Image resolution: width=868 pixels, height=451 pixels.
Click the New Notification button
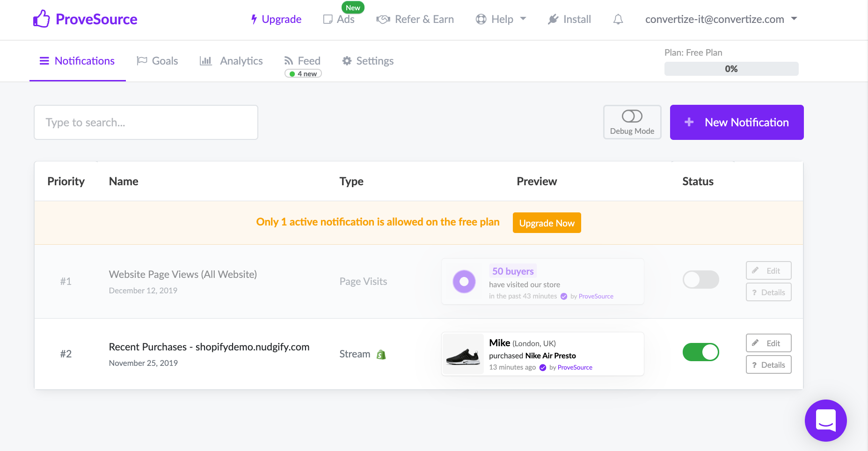click(737, 122)
